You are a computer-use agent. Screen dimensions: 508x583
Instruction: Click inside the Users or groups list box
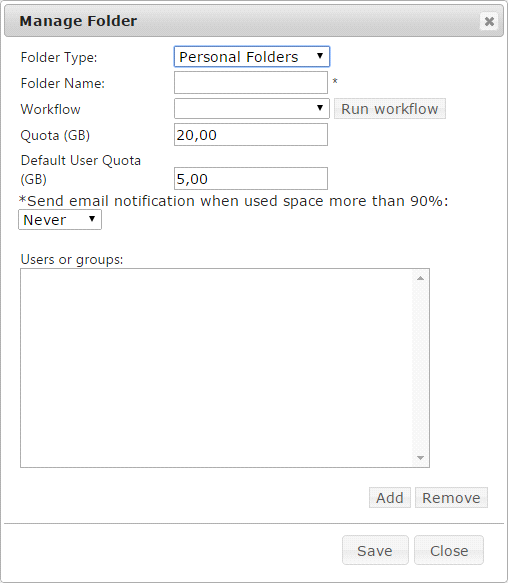click(216, 368)
